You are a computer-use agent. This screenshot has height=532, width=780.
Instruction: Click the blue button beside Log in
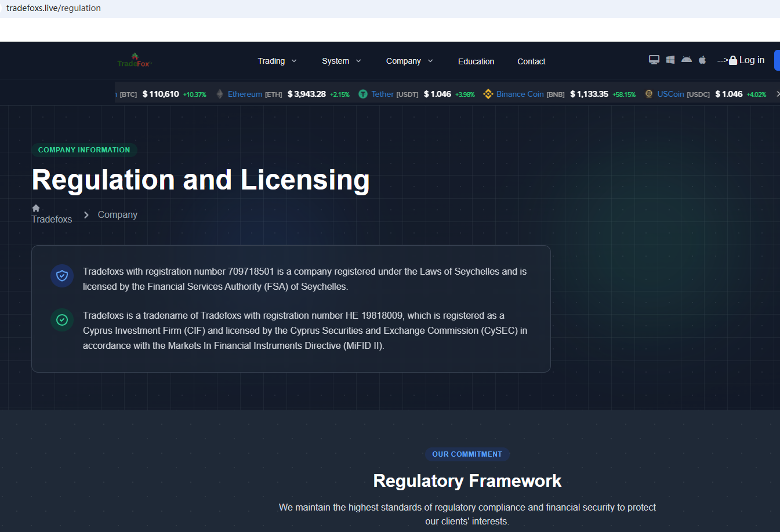point(777,60)
